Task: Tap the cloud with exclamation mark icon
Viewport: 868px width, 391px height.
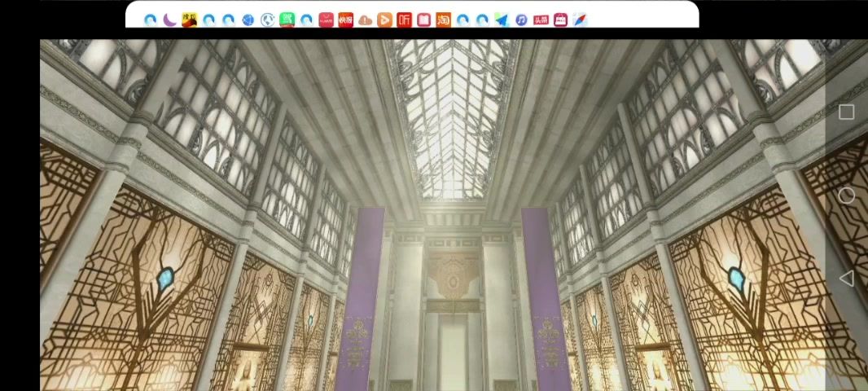Action: (x=366, y=20)
